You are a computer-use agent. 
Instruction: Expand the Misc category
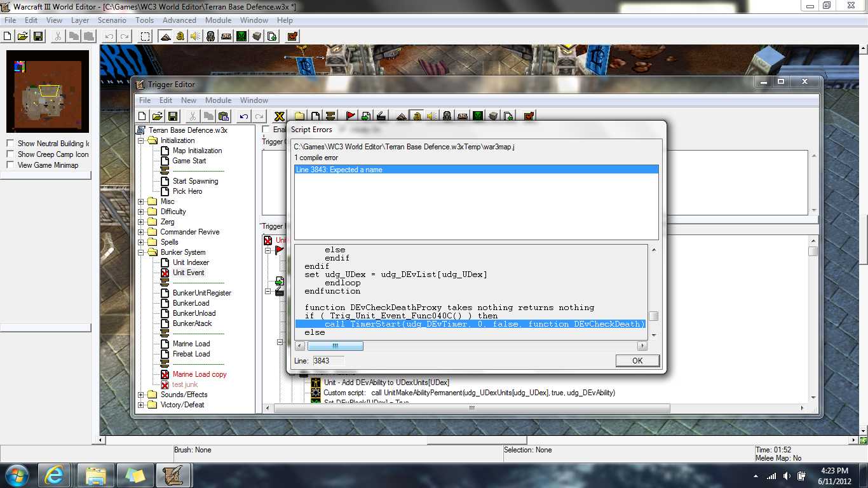tap(141, 201)
